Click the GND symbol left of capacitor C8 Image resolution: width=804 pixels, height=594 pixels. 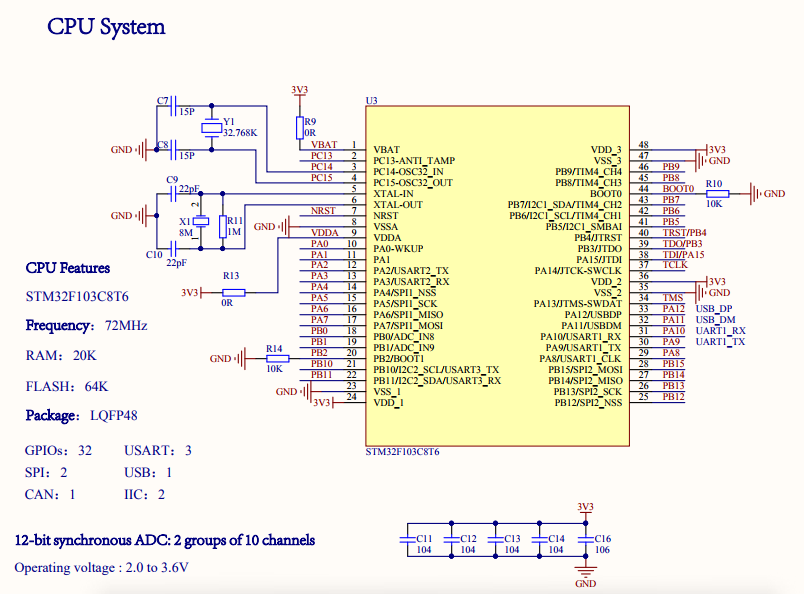[x=129, y=150]
